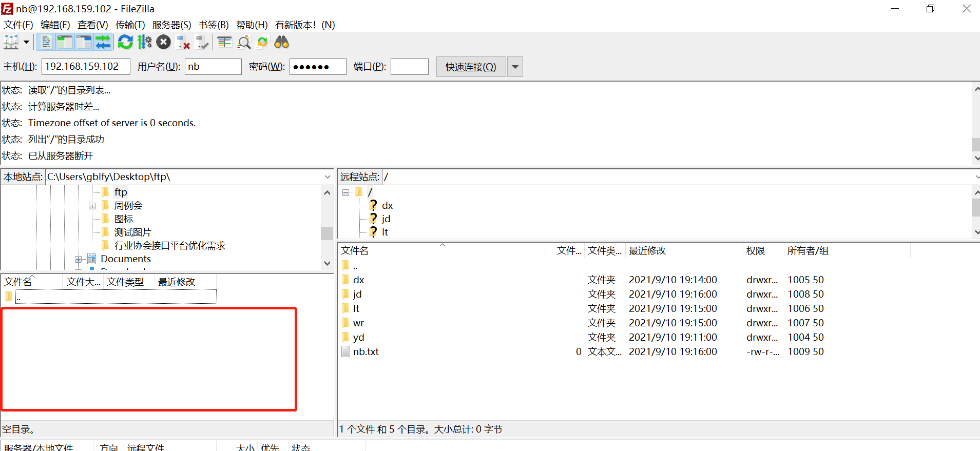Collapse the remote root / node

346,192
